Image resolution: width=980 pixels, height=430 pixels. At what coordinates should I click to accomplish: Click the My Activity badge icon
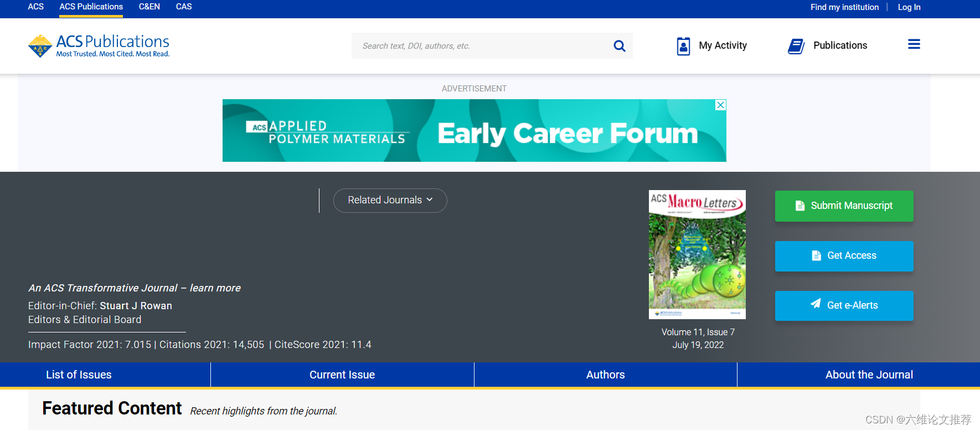pos(684,46)
